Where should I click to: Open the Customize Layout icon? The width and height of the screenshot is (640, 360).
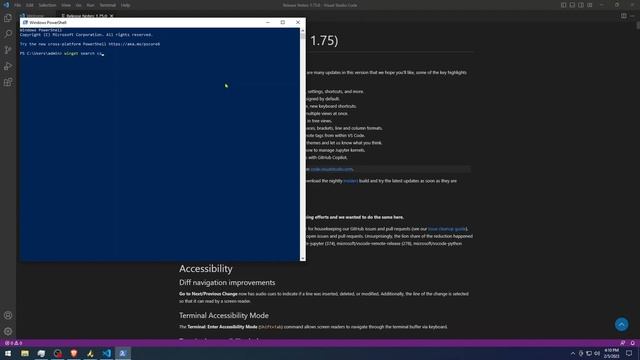coord(590,5)
